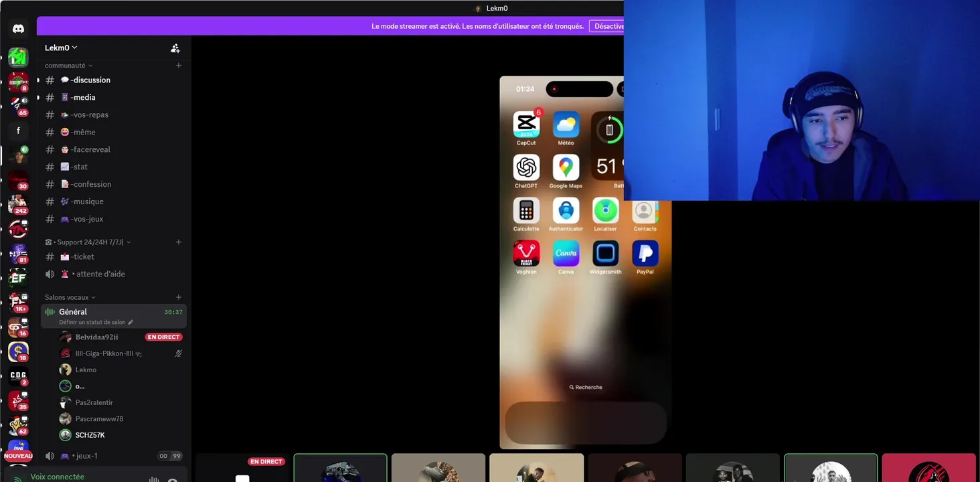Open the -ticket support channel
This screenshot has height=482, width=980.
pyautogui.click(x=114, y=257)
